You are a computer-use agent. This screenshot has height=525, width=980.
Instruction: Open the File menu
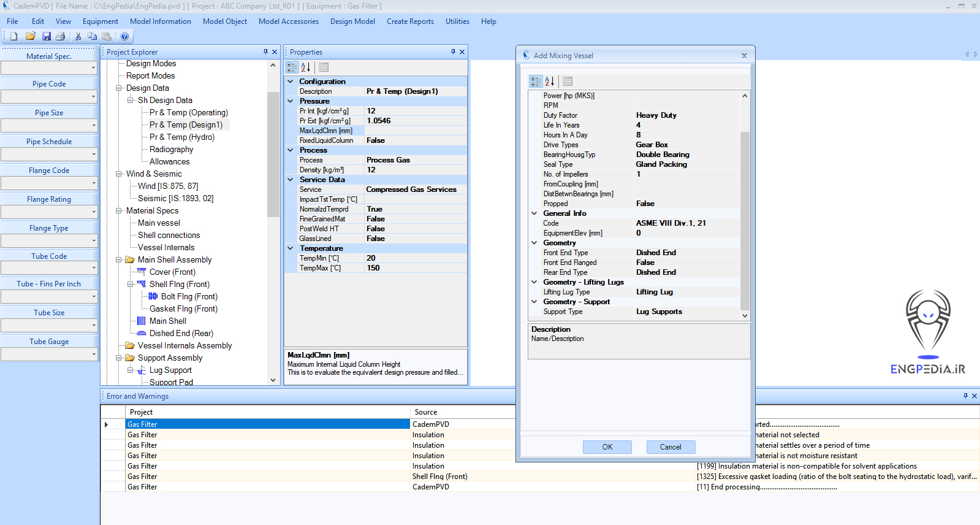point(12,21)
